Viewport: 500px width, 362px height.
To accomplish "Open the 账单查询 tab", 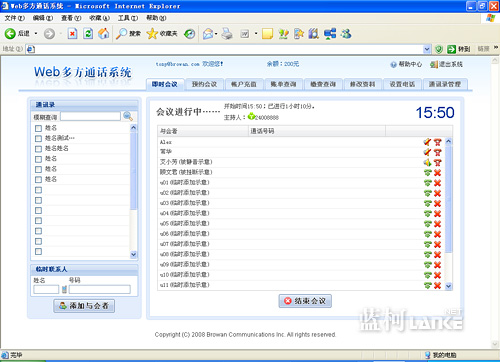I will tap(283, 84).
